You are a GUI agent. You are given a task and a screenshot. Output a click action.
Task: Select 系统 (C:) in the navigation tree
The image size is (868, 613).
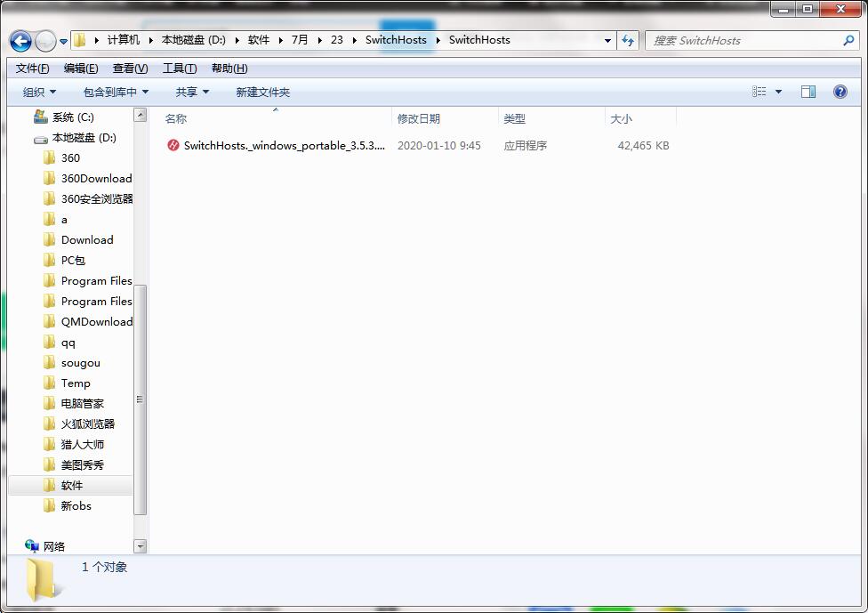pyautogui.click(x=73, y=117)
